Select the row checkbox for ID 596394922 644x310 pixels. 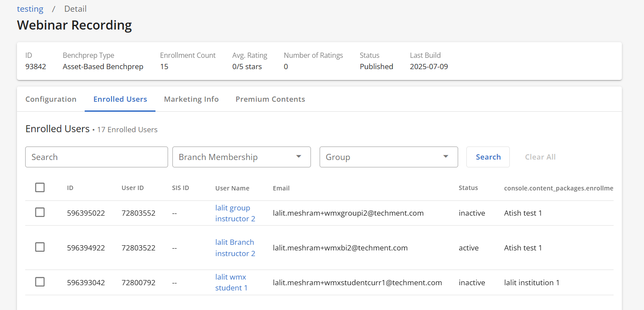point(40,247)
